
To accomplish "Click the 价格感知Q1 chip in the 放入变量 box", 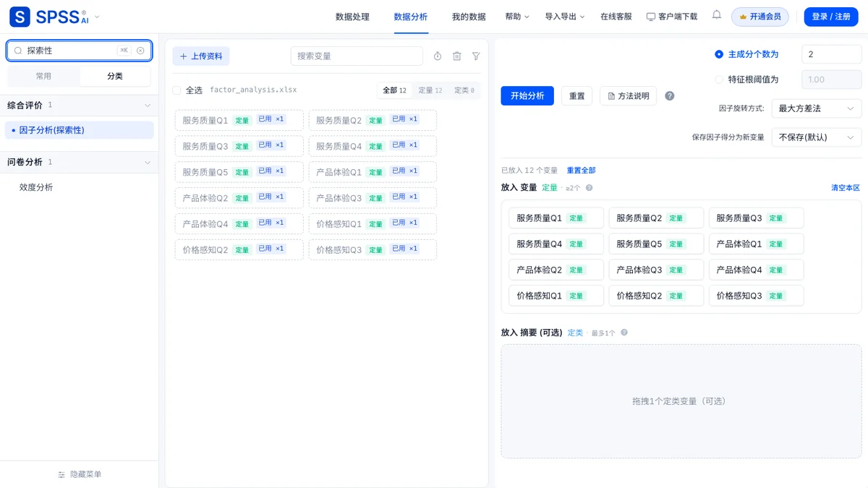I will click(556, 296).
